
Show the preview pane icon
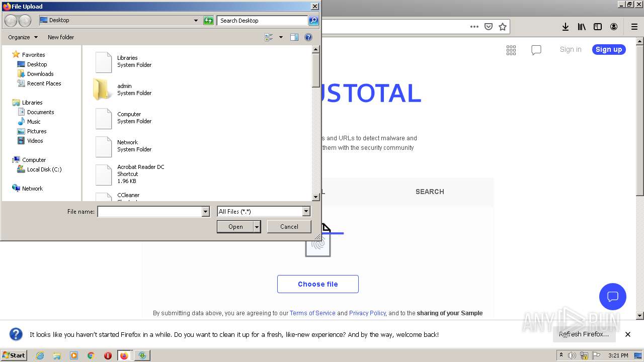[x=294, y=37]
